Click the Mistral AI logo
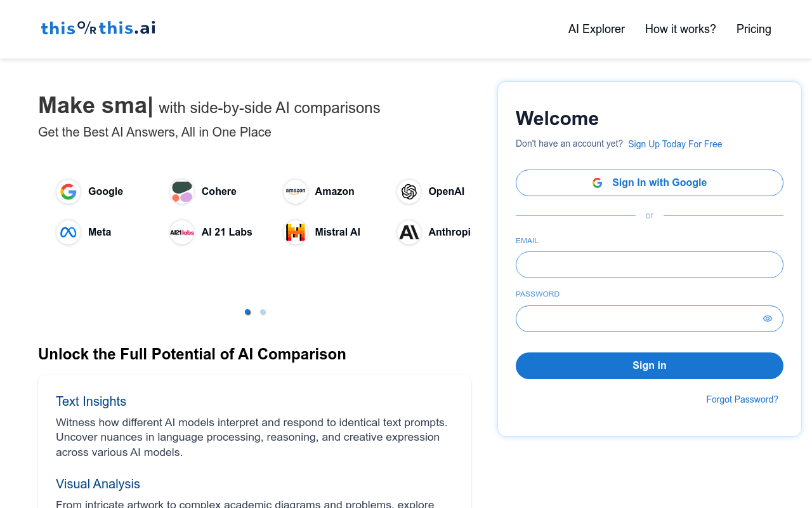This screenshot has width=812, height=508. pyautogui.click(x=296, y=232)
